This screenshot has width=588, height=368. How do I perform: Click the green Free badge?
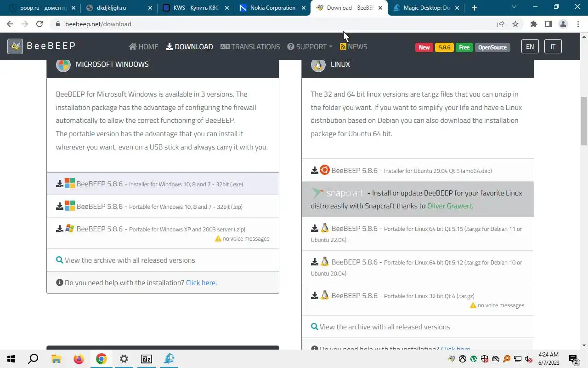[x=464, y=47]
